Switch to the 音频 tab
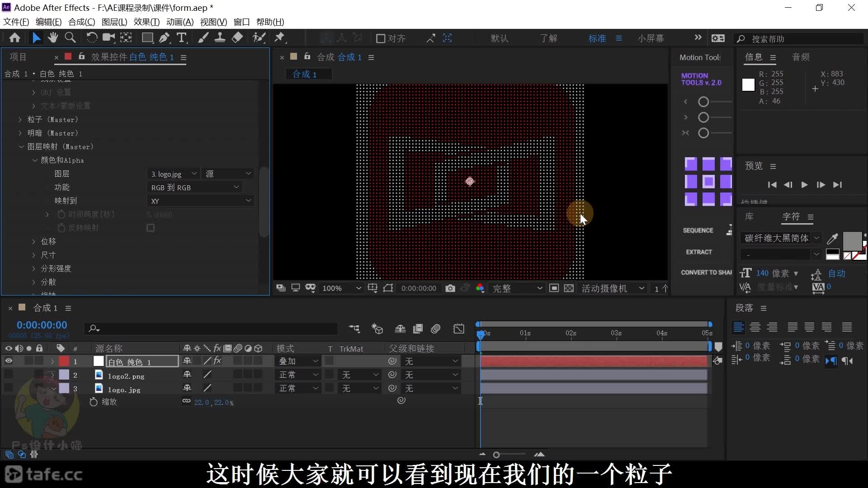 click(x=801, y=57)
